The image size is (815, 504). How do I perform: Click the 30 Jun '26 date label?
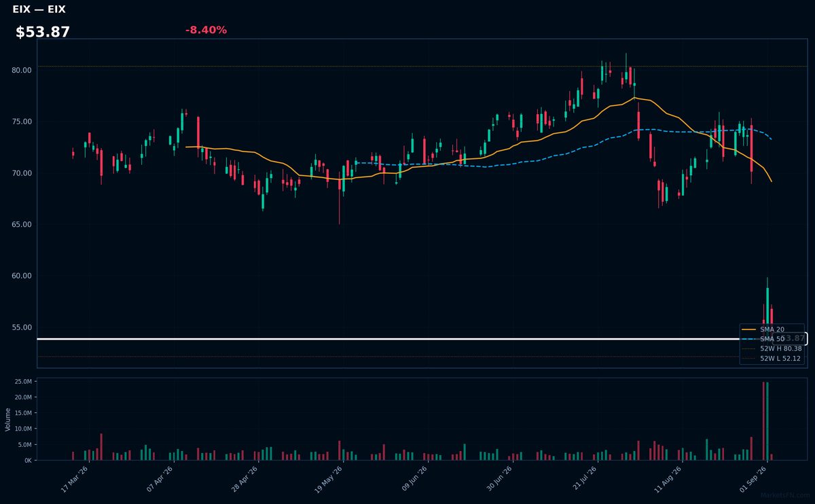(x=499, y=479)
